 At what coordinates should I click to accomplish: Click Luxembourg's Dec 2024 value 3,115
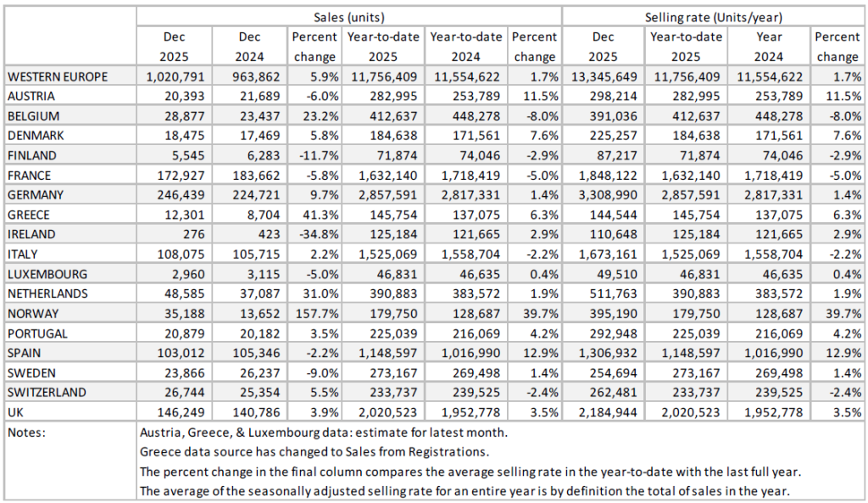(249, 273)
